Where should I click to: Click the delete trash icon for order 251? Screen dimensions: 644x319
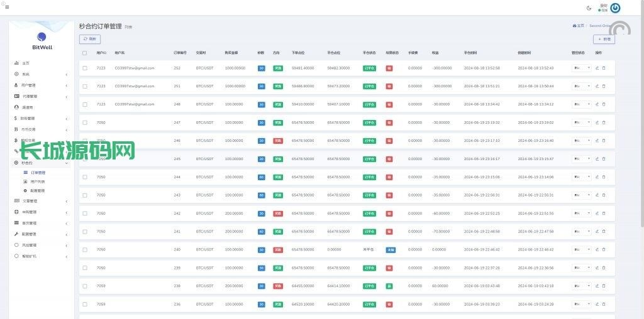[x=604, y=86]
